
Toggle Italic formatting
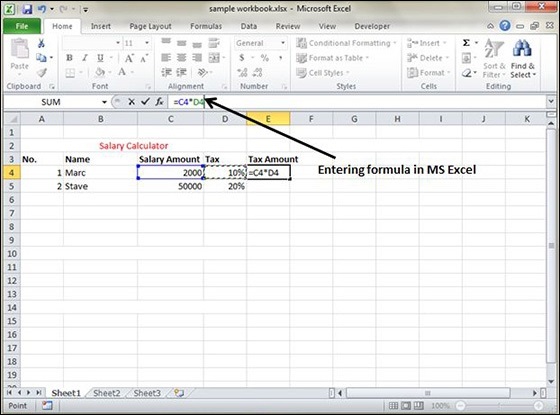[85, 58]
